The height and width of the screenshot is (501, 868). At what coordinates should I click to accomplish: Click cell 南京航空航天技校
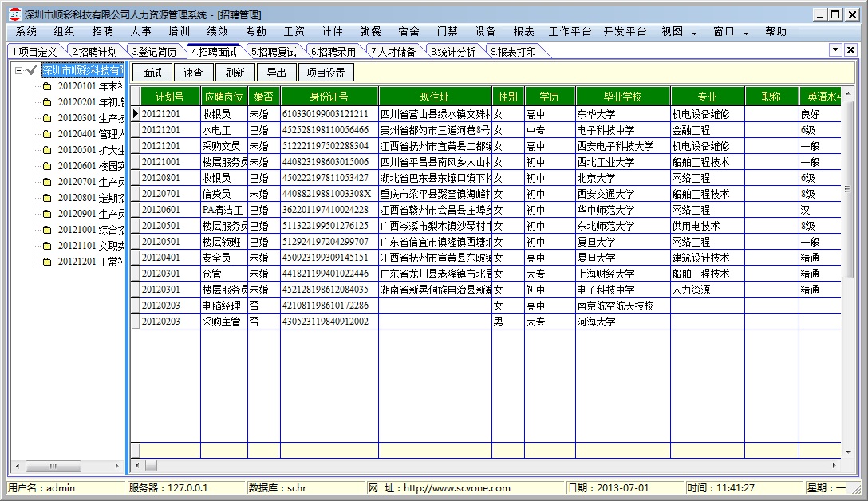click(623, 306)
